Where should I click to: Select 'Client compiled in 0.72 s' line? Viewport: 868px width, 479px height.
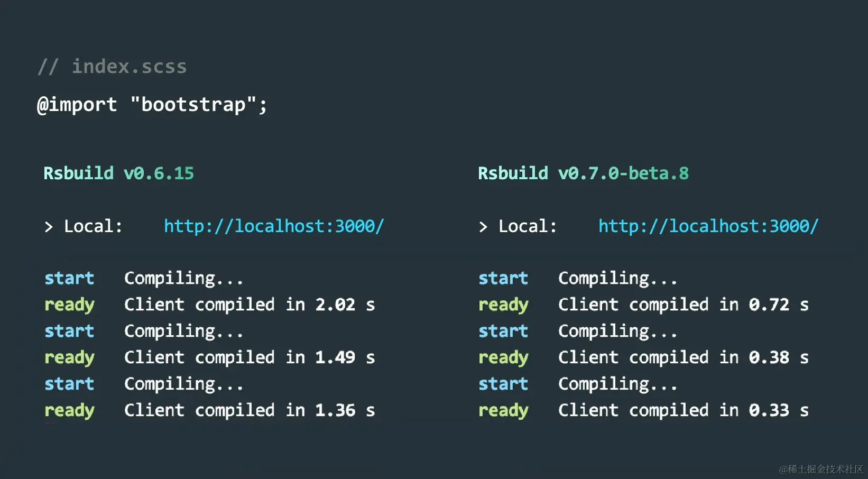click(684, 305)
